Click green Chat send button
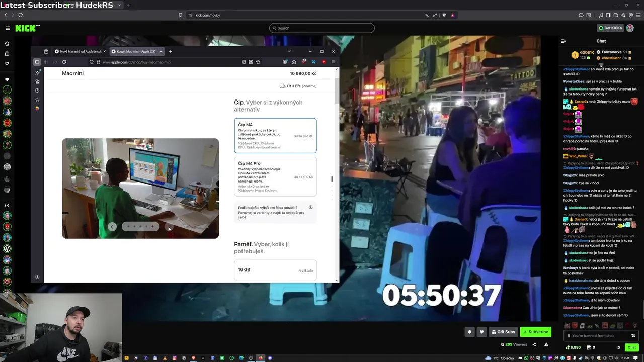The image size is (644, 362). [632, 347]
